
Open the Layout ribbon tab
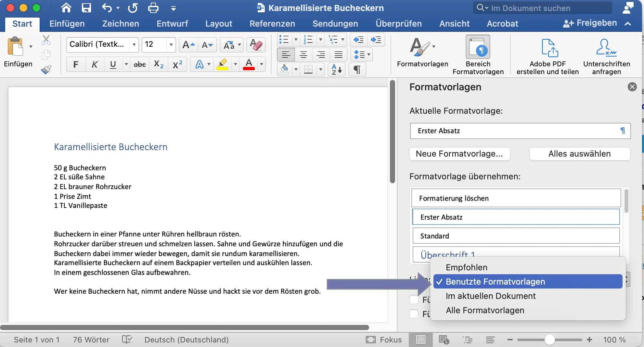pyautogui.click(x=219, y=23)
